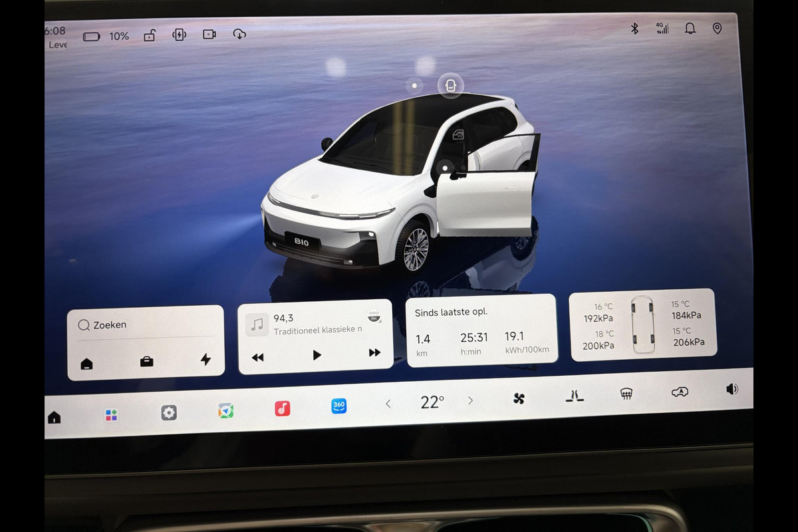Launch the navigation maps app

226,411
